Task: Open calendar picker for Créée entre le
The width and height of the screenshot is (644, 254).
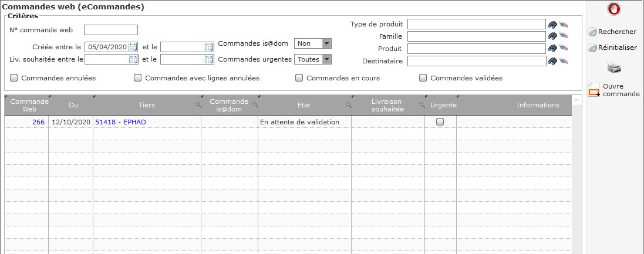Action: click(x=133, y=47)
